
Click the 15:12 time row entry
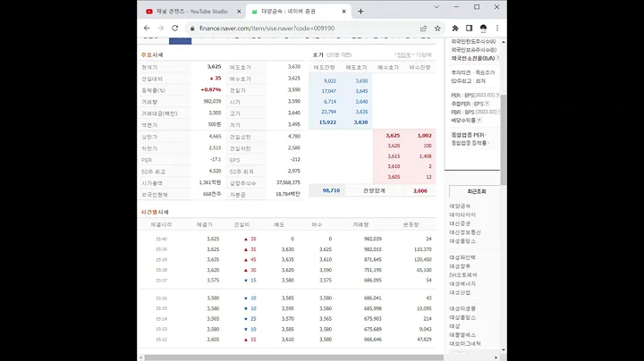point(161,340)
